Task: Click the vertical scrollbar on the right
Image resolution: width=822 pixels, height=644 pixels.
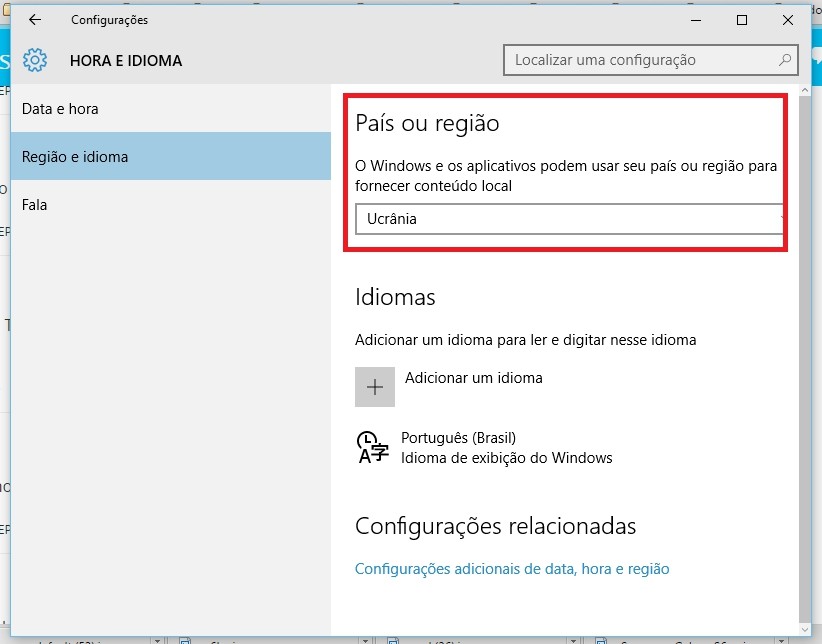Action: (x=806, y=350)
